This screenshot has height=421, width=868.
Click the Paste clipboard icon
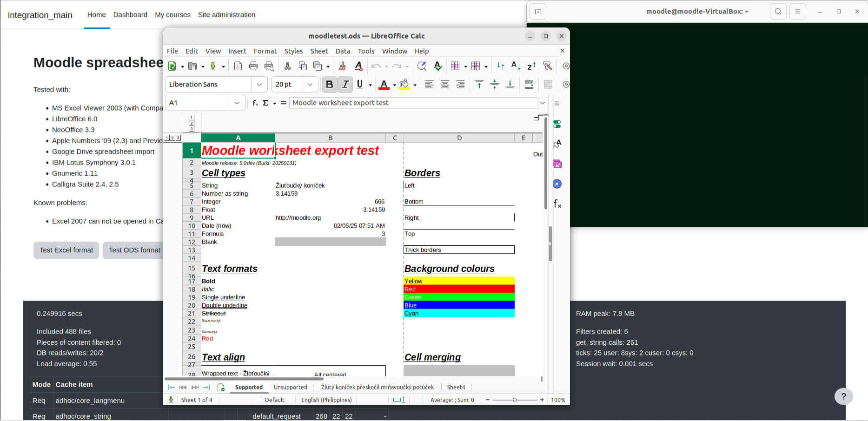click(318, 66)
